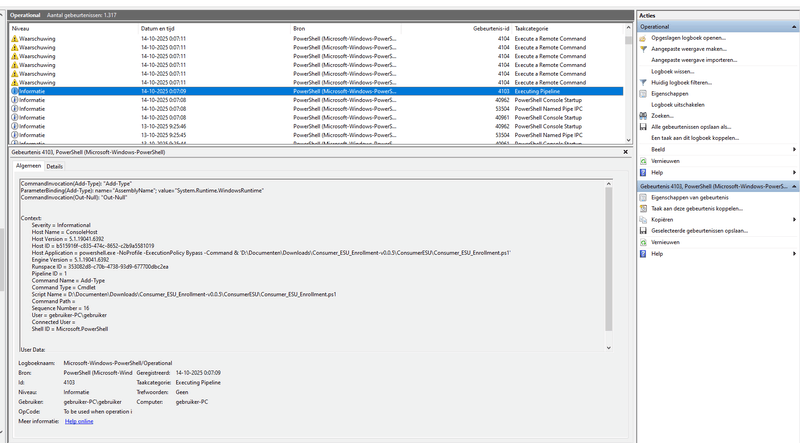Click the Help icon under Gebeurtenis 4103 section
Screen dimensions: 800x443
point(643,254)
